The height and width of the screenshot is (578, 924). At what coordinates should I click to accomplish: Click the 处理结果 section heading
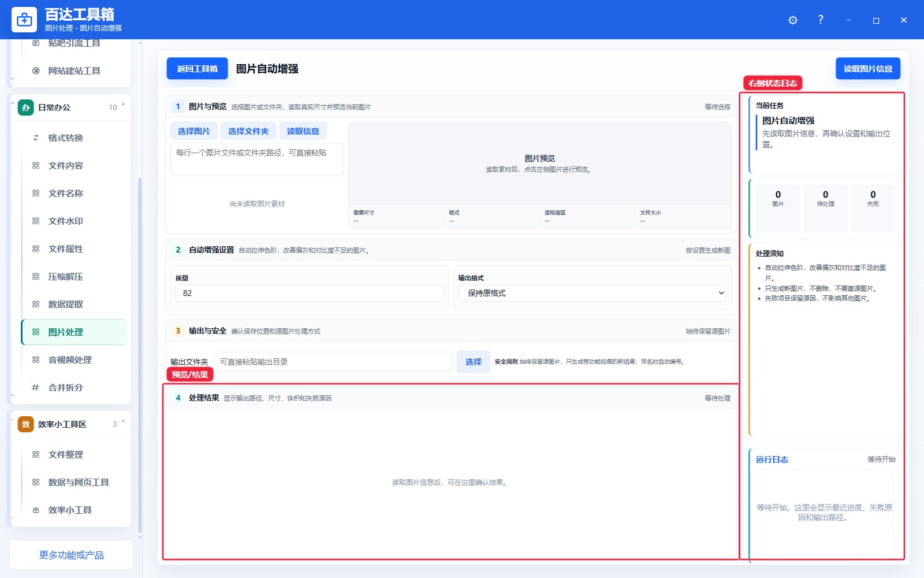point(204,398)
